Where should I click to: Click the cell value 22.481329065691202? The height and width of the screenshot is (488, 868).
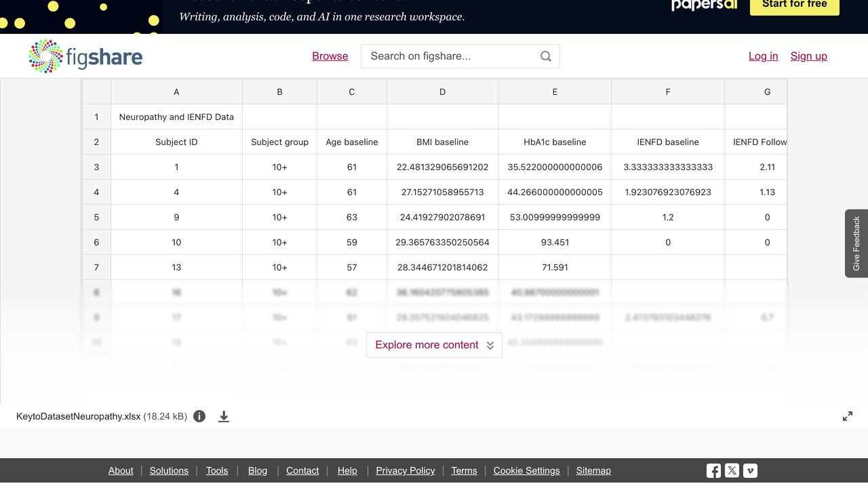pos(443,167)
